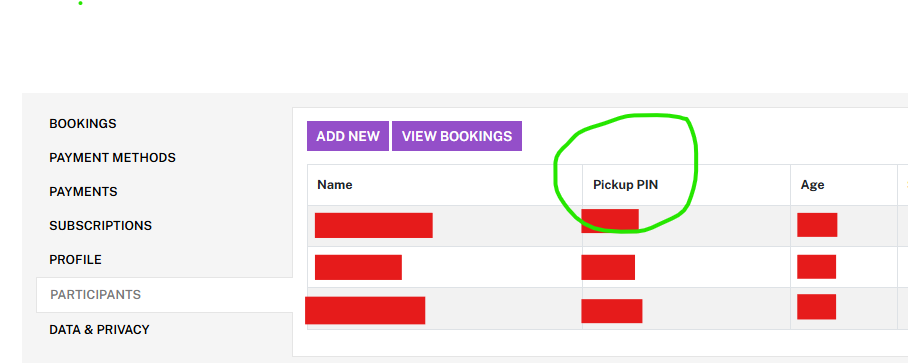Go to the BOOKINGS section
Screen dimensions: 908x363
tap(83, 124)
